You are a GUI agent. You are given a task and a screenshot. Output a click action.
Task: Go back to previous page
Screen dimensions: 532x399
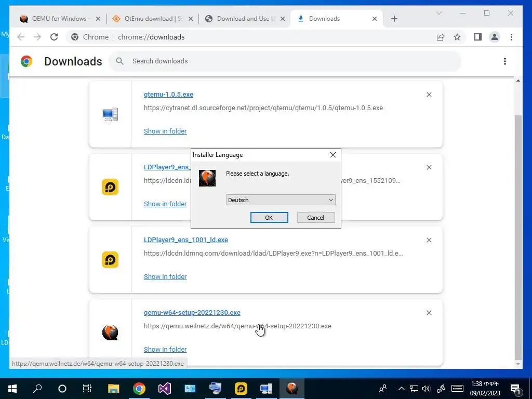click(21, 37)
